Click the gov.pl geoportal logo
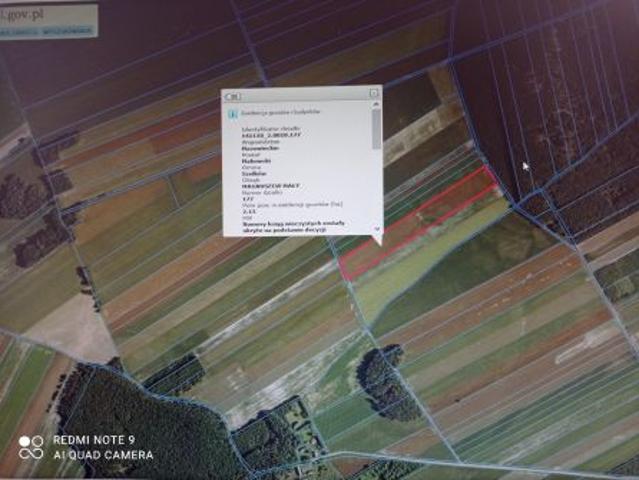639x480 pixels. coord(22,15)
